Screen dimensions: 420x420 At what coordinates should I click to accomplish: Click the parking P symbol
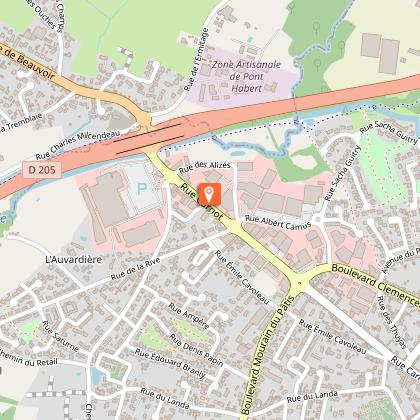click(x=142, y=189)
